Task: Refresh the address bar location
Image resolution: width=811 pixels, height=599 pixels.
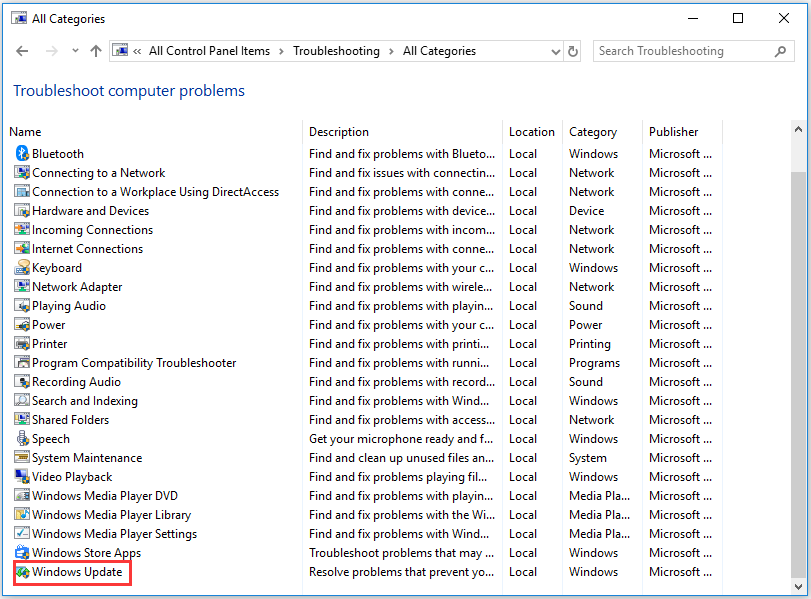Action: [573, 51]
